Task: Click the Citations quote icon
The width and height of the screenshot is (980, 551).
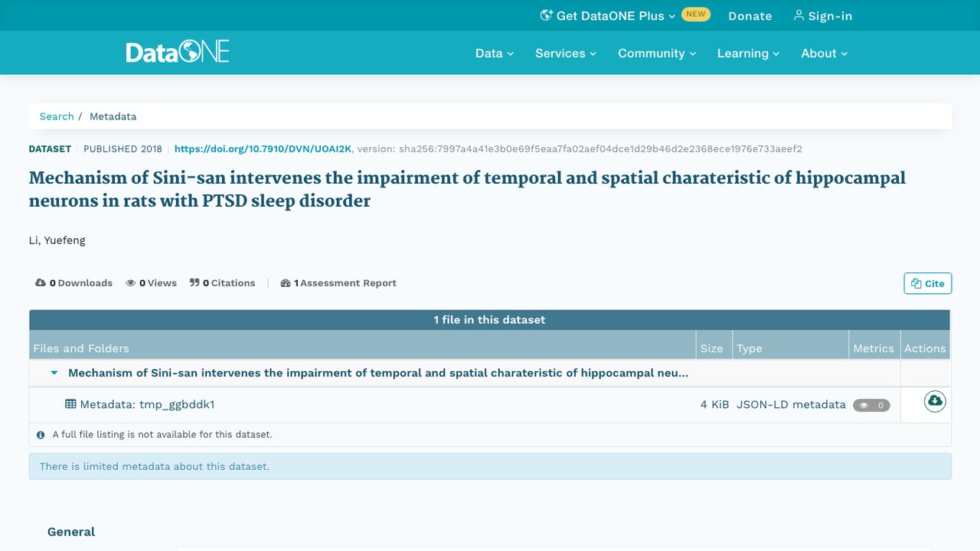Action: (x=194, y=283)
